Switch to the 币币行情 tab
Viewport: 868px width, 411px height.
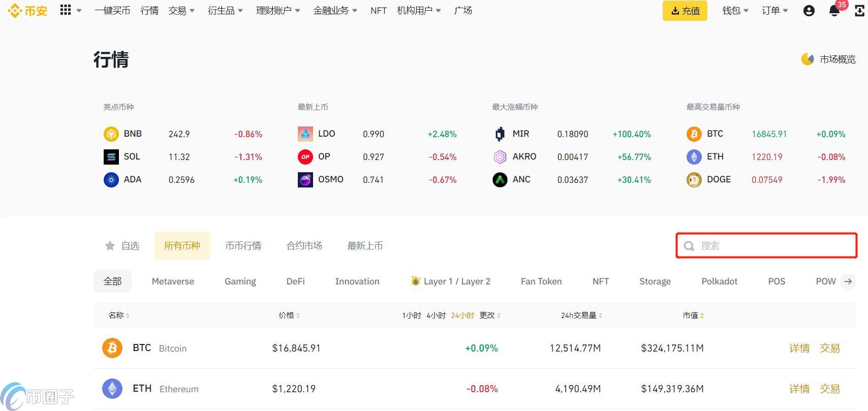click(x=243, y=246)
